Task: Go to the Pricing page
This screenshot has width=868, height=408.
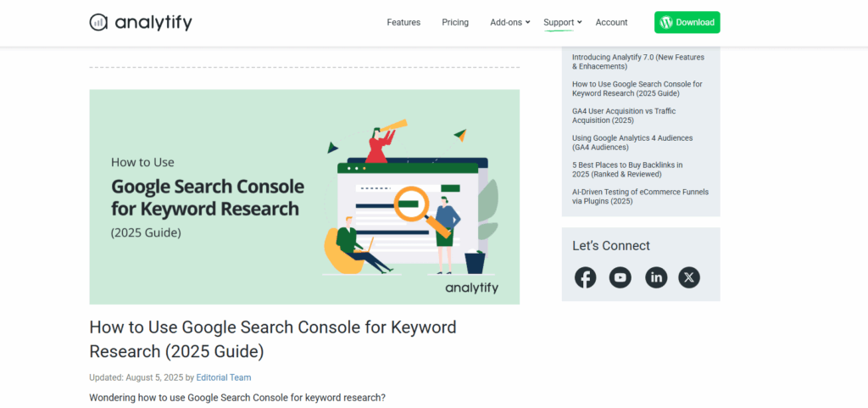Action: click(455, 22)
